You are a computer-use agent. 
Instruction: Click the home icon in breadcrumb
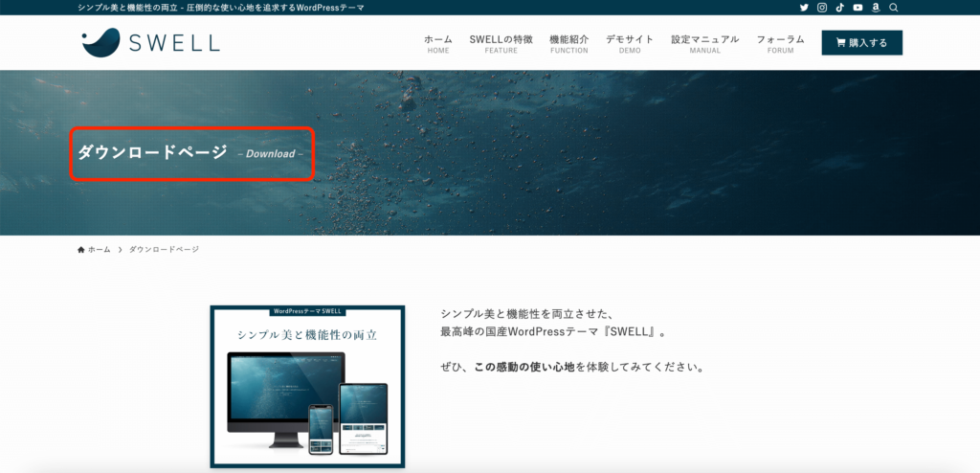coord(81,250)
